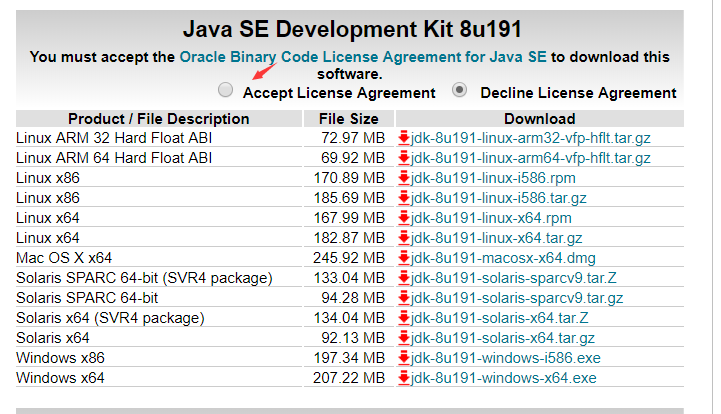This screenshot has height=414, width=721.
Task: Click the 92.13 MB file size
Action: [353, 338]
